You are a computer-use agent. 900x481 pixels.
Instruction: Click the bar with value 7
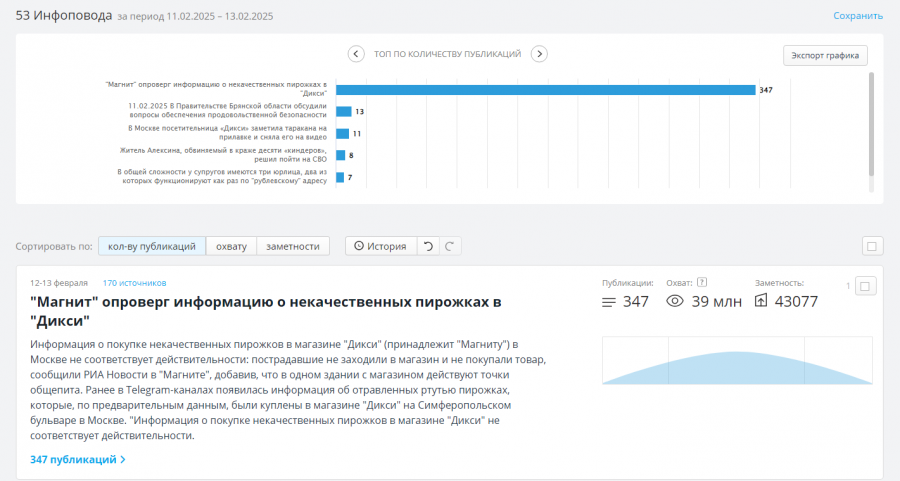(340, 177)
